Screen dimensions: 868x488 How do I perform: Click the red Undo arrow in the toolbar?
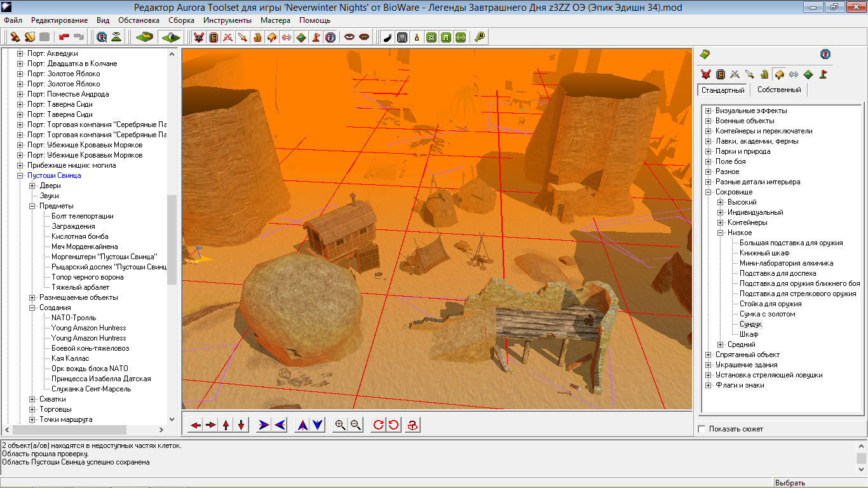point(64,37)
